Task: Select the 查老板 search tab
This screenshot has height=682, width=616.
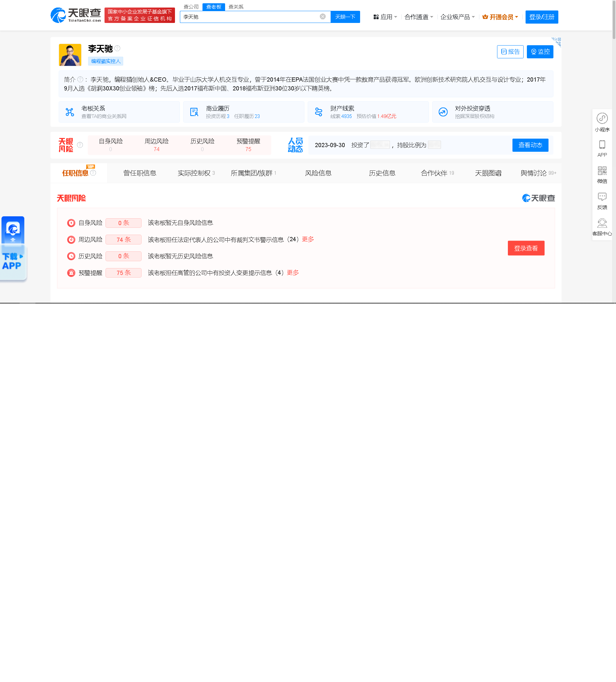Action: (214, 7)
